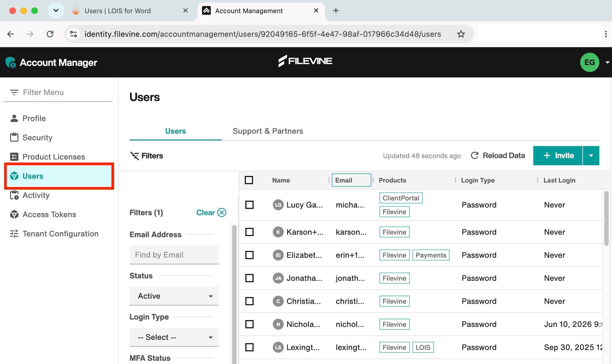Click the Tenant Configuration sliders icon
Image resolution: width=612 pixels, height=364 pixels.
click(x=14, y=234)
